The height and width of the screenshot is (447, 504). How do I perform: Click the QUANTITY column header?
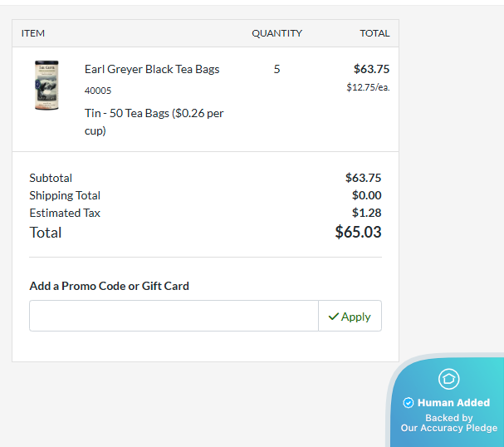277,33
